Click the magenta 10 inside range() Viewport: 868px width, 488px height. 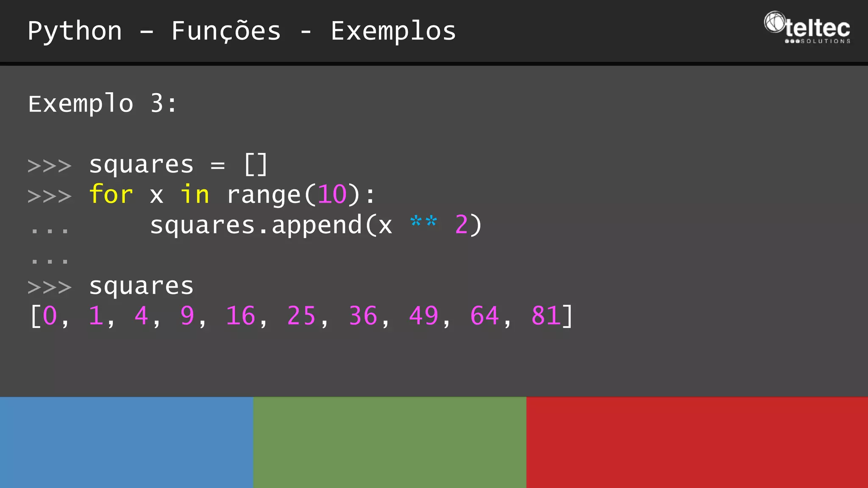[x=332, y=195]
